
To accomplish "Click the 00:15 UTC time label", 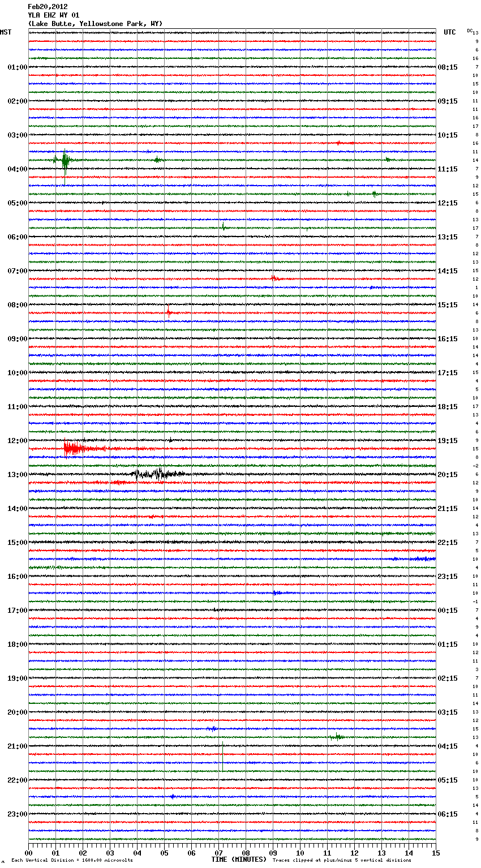I will tap(448, 611).
